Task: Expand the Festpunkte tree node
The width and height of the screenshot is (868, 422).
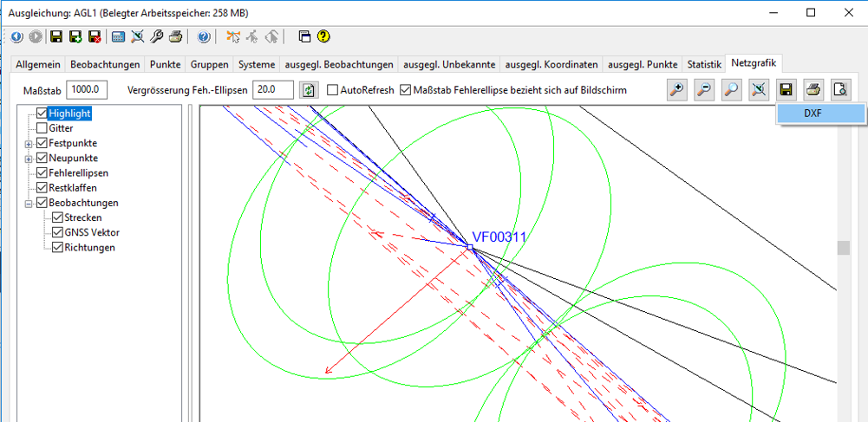Action: coord(29,144)
